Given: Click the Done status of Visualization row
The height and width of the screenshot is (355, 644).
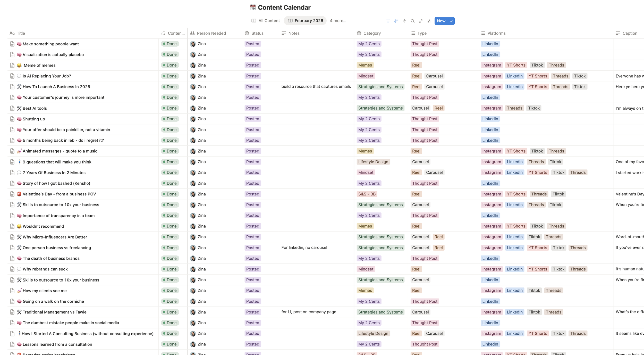Looking at the screenshot, I should coord(170,54).
